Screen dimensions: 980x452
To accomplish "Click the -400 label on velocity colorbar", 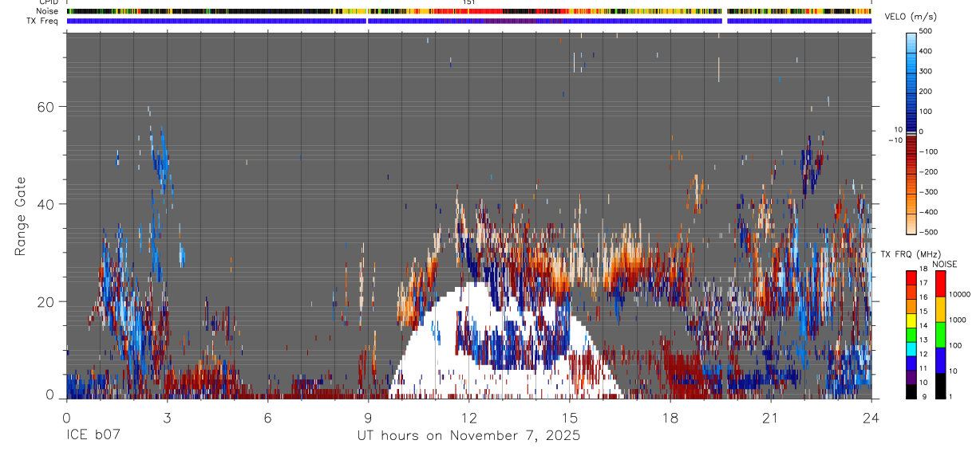I will (x=928, y=212).
